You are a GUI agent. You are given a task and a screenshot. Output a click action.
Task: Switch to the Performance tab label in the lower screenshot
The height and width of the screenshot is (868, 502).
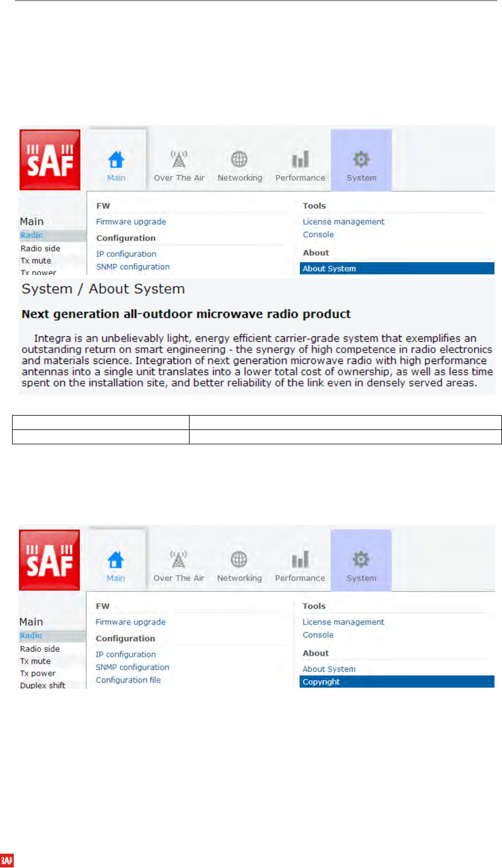tap(300, 578)
